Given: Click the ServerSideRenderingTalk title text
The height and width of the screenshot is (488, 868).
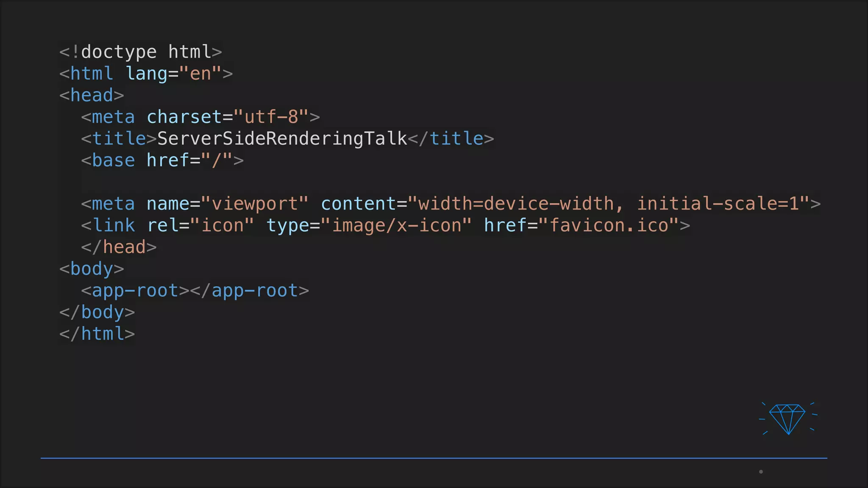Looking at the screenshot, I should [x=282, y=139].
